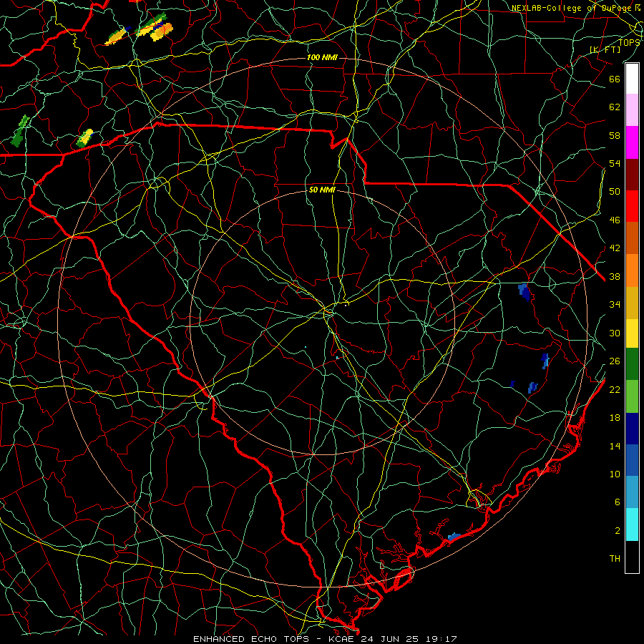Viewport: 644px width, 644px height.
Task: Click the white 66 kft legend swatch
Action: 632,79
